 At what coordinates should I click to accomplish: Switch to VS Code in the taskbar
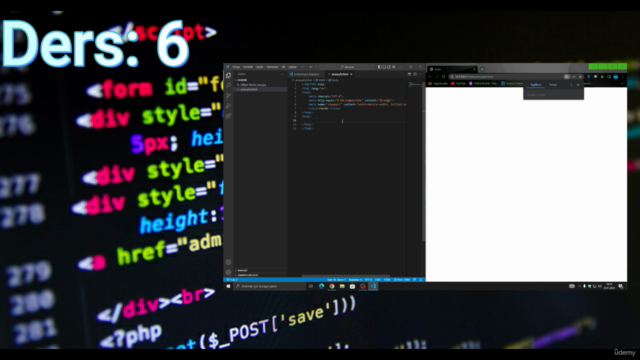pyautogui.click(x=373, y=286)
